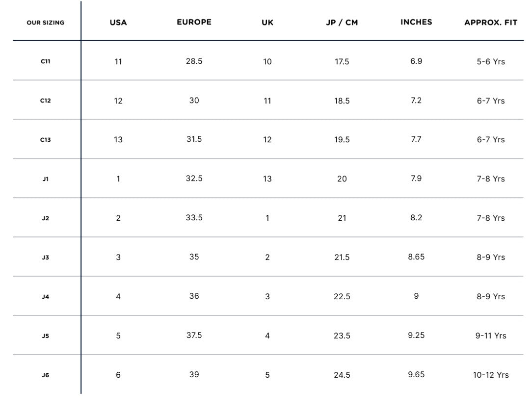
Task: Click the INCHES column header
Action: [416, 22]
